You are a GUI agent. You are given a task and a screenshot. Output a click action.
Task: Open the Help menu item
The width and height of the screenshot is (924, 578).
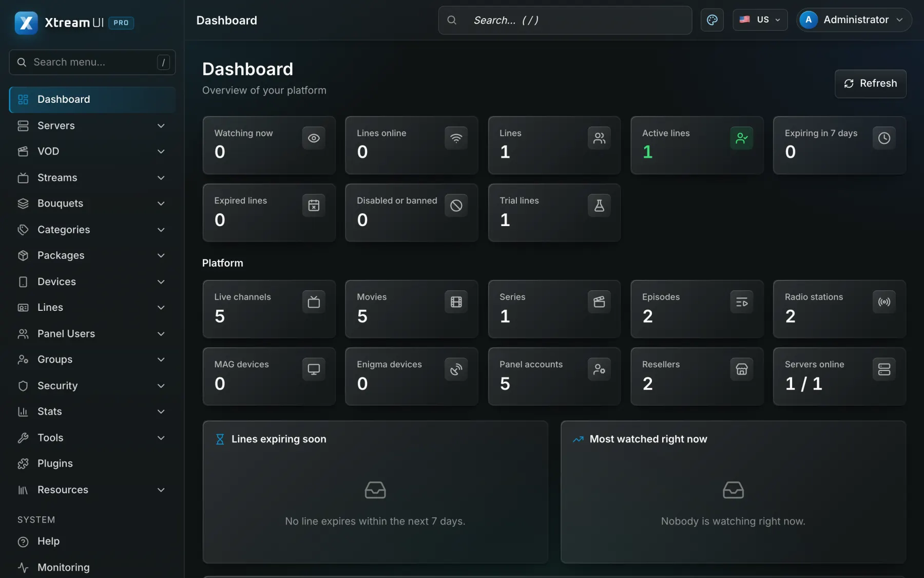(92, 542)
